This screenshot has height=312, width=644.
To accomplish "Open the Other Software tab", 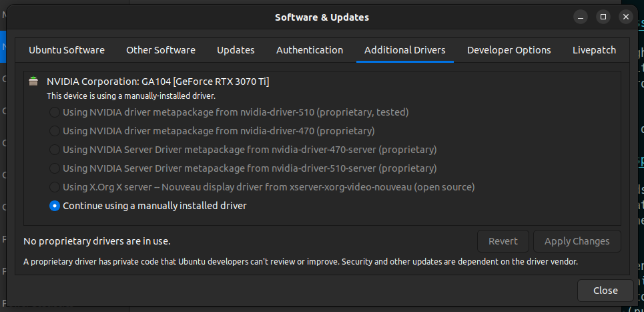I will [161, 50].
